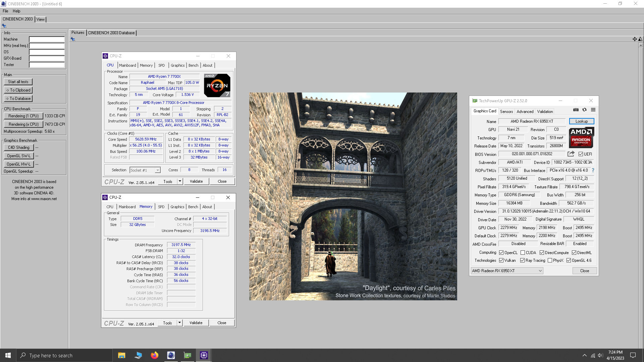Click the GPU-Z title bar icon
The height and width of the screenshot is (362, 644).
coord(475,101)
